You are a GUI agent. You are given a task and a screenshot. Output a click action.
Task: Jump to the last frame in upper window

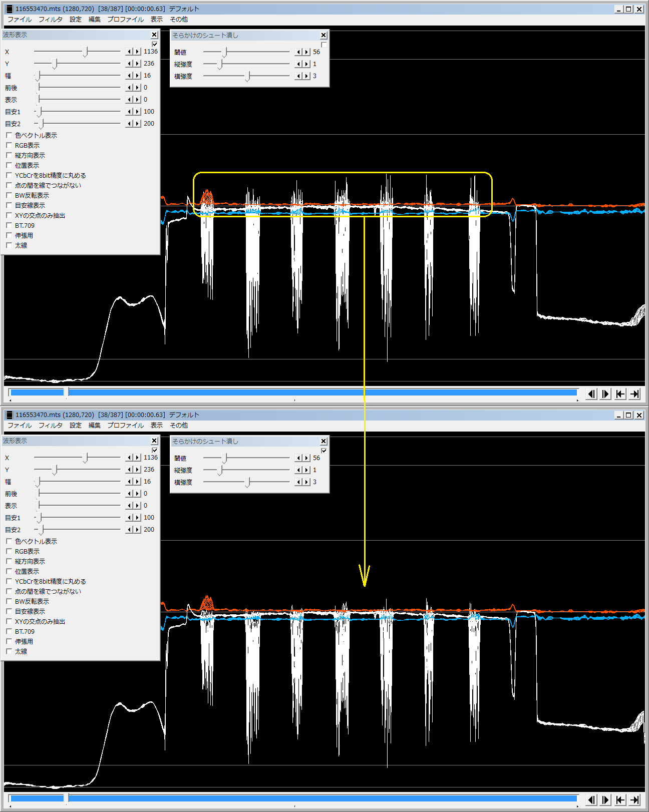click(634, 394)
